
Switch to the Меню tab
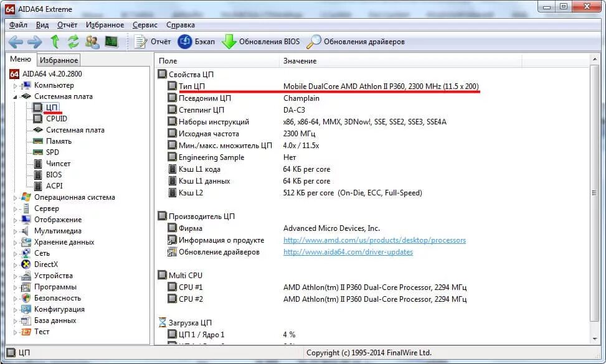click(21, 59)
